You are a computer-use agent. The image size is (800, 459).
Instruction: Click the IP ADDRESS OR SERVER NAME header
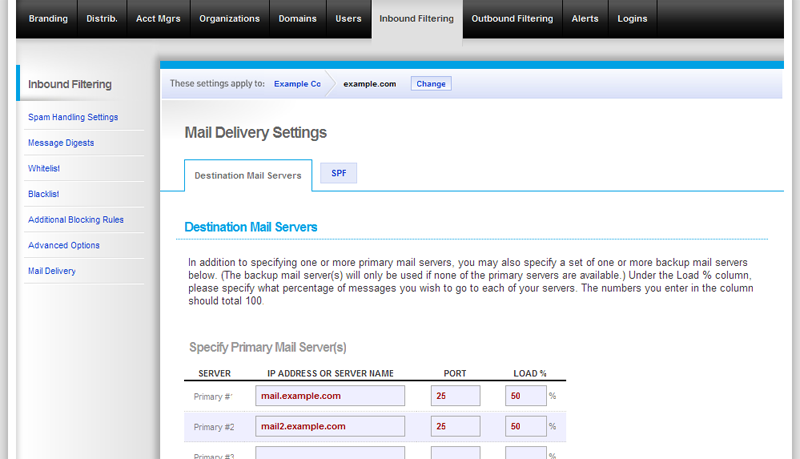[x=330, y=373]
